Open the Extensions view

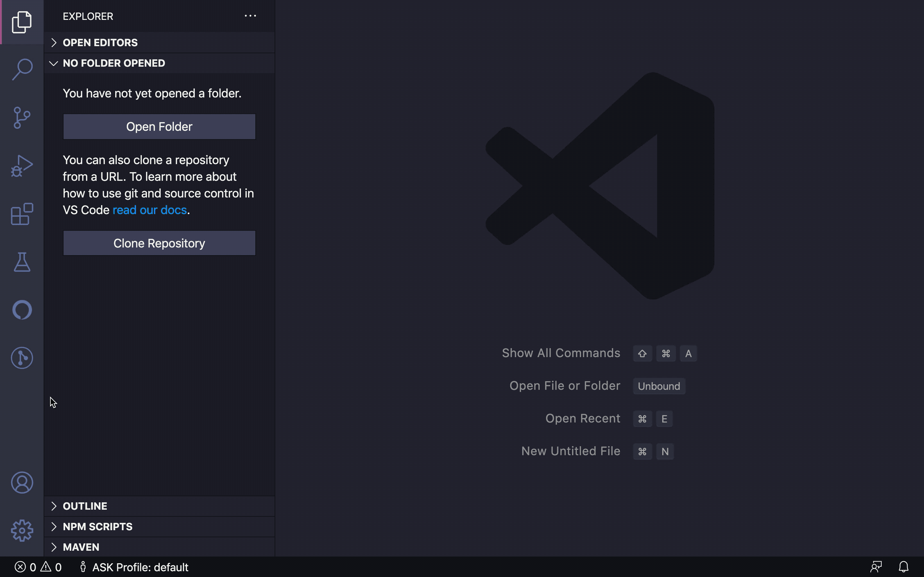pos(22,214)
